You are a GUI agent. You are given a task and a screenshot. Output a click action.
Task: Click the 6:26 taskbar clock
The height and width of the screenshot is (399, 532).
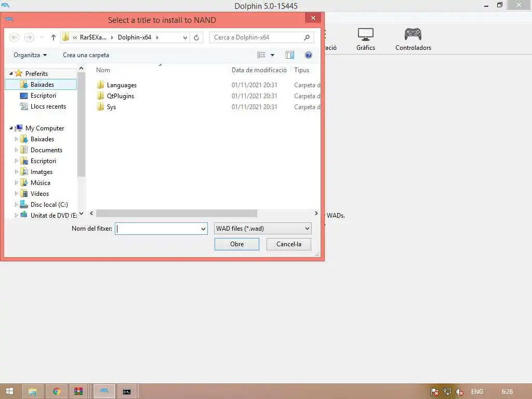(507, 392)
